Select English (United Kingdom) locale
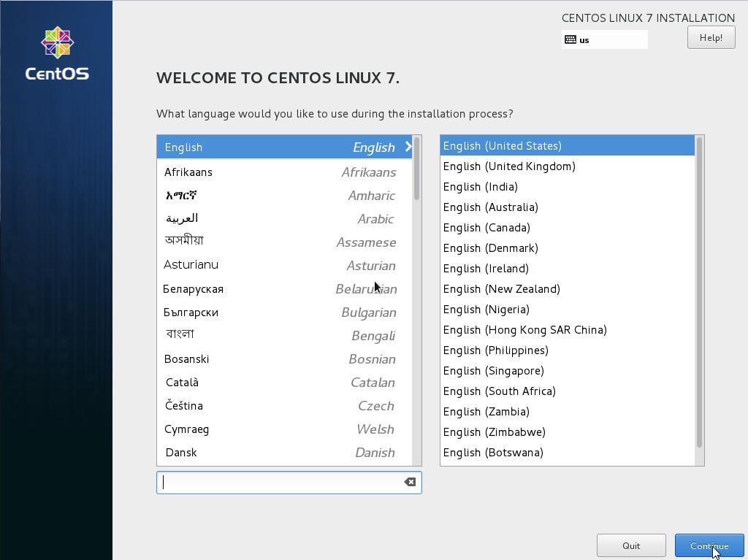Image resolution: width=748 pixels, height=560 pixels. tap(509, 166)
